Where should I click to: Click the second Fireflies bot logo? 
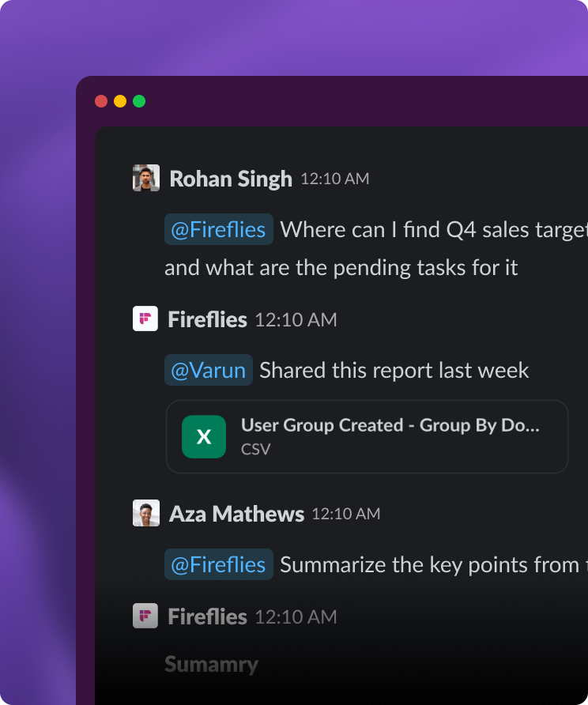(x=145, y=616)
